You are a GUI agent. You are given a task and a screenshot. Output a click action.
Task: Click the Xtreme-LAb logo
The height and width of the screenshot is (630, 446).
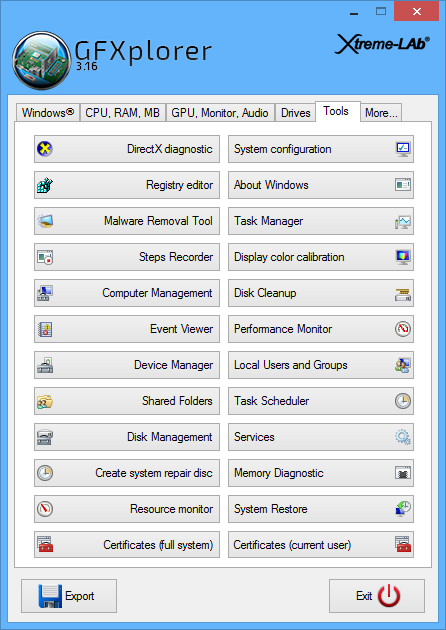[x=382, y=44]
